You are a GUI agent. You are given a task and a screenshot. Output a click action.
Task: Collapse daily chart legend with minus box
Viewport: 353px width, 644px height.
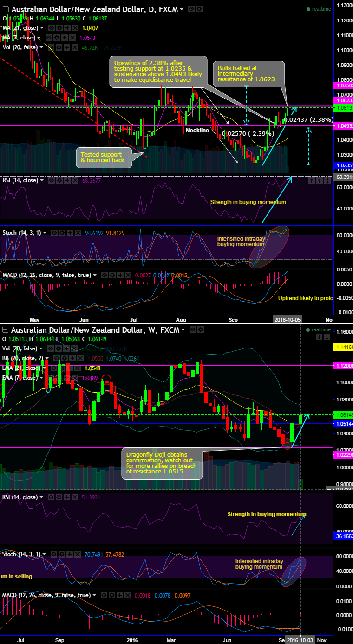click(6, 9)
